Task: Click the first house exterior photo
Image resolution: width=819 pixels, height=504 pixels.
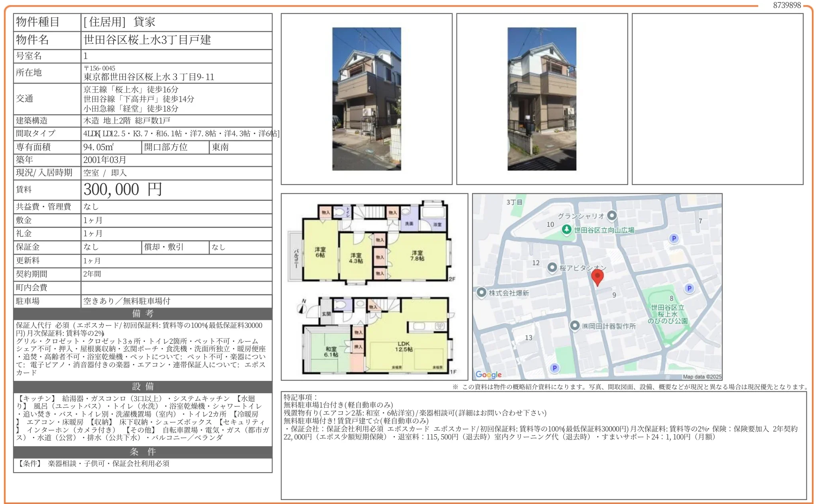Action: 366,99
